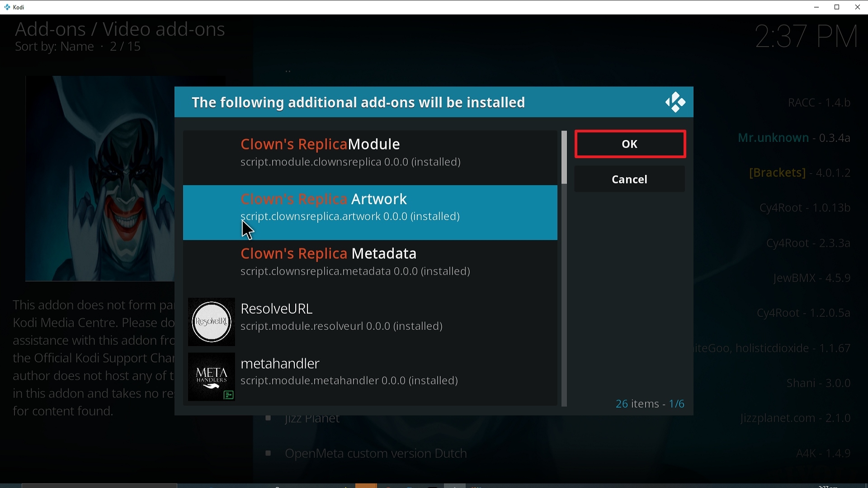Choose the ResolveURL dependency name

click(277, 309)
